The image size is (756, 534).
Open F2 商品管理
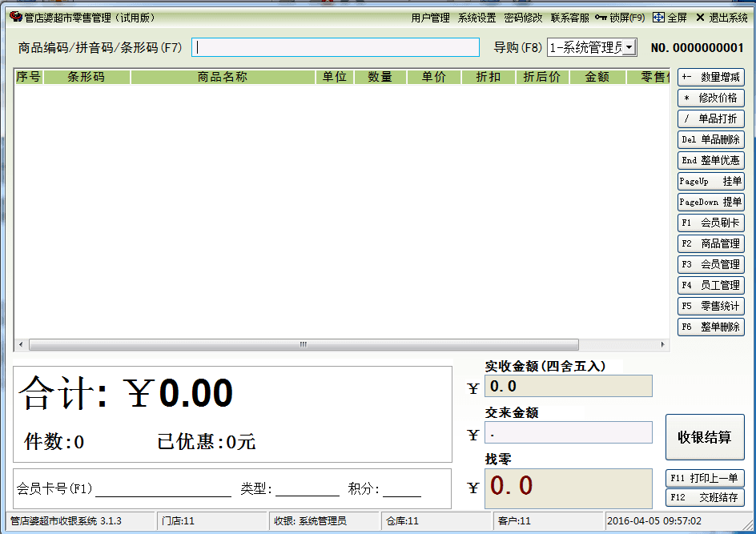point(710,244)
